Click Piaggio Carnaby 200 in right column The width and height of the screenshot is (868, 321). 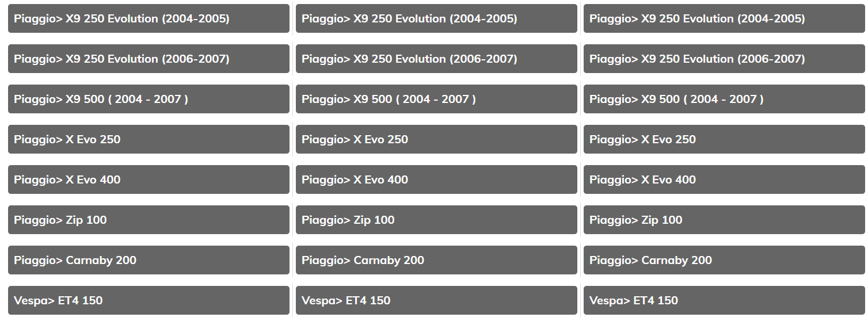coord(724,260)
